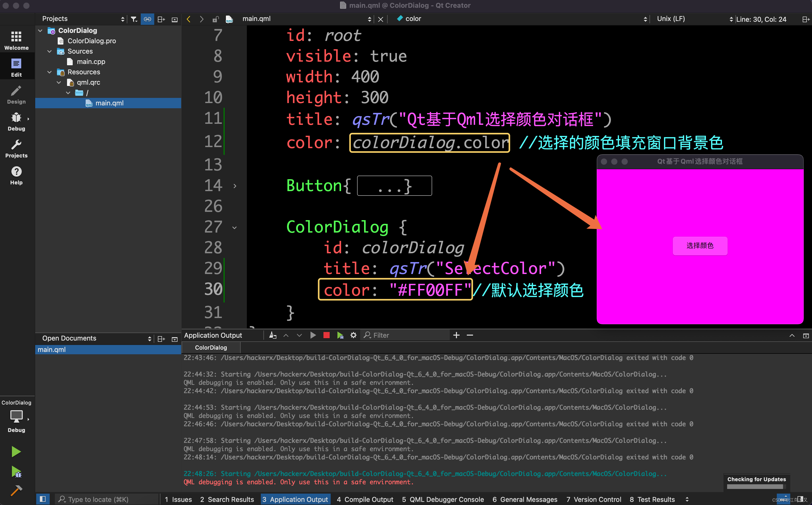Expand the folded Button block
Image resolution: width=812 pixels, height=505 pixels.
pyautogui.click(x=235, y=186)
